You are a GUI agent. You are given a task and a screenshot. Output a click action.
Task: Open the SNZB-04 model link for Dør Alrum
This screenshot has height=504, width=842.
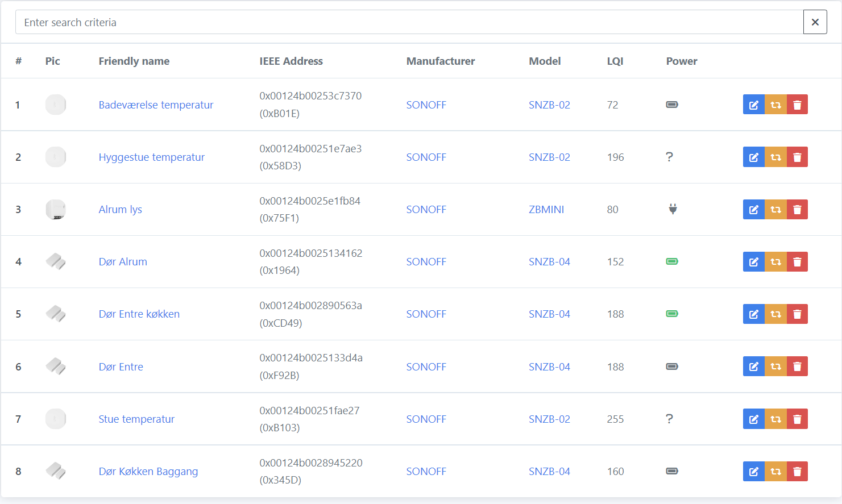[x=549, y=261]
